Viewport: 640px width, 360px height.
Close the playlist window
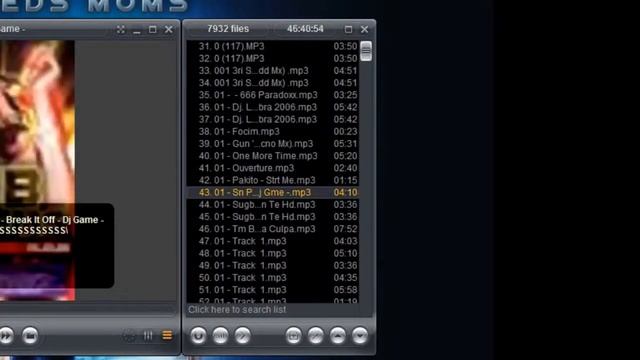point(364,29)
